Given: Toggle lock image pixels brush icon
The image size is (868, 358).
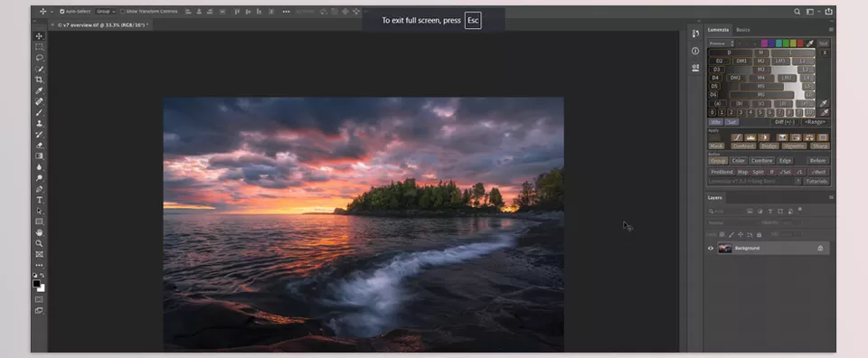Looking at the screenshot, I should pyautogui.click(x=731, y=235).
